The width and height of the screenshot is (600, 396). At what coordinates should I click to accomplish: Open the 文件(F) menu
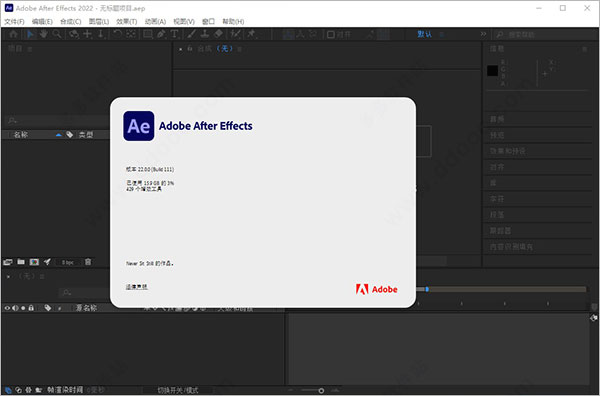coord(14,21)
